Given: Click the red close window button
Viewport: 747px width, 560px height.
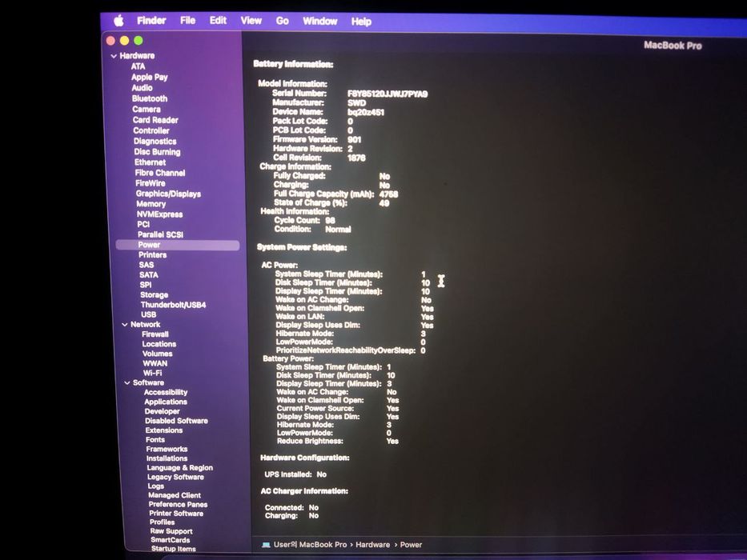Looking at the screenshot, I should [110, 41].
